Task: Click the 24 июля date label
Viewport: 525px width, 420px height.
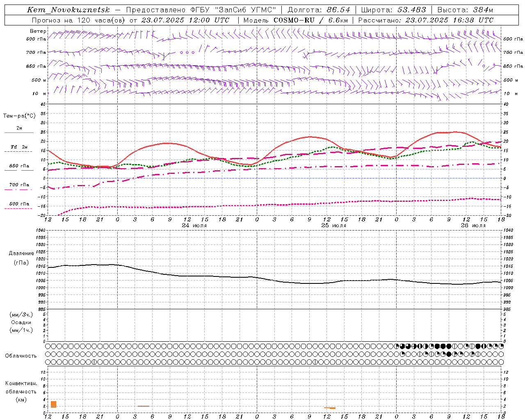Action: click(x=194, y=226)
